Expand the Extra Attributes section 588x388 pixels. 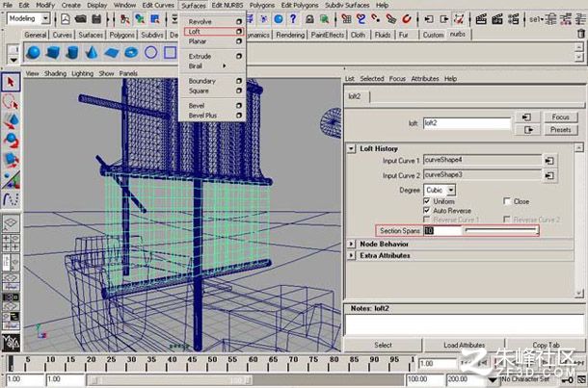[x=351, y=255]
